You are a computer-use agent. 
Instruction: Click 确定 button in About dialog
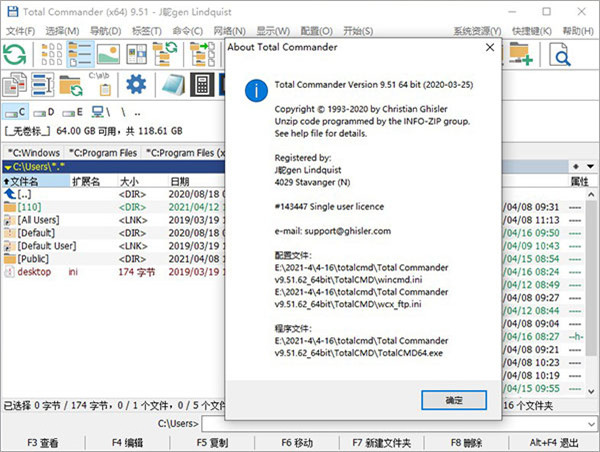(x=454, y=400)
